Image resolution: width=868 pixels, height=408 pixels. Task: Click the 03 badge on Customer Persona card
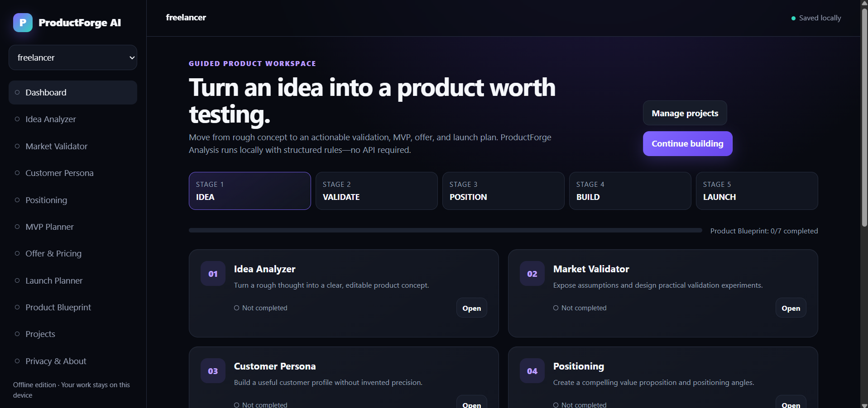point(213,371)
